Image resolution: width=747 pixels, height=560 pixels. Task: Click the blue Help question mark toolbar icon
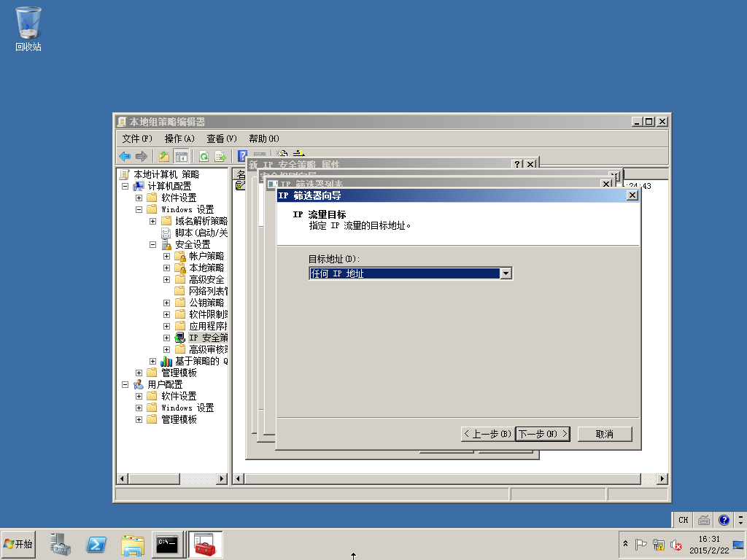(242, 156)
